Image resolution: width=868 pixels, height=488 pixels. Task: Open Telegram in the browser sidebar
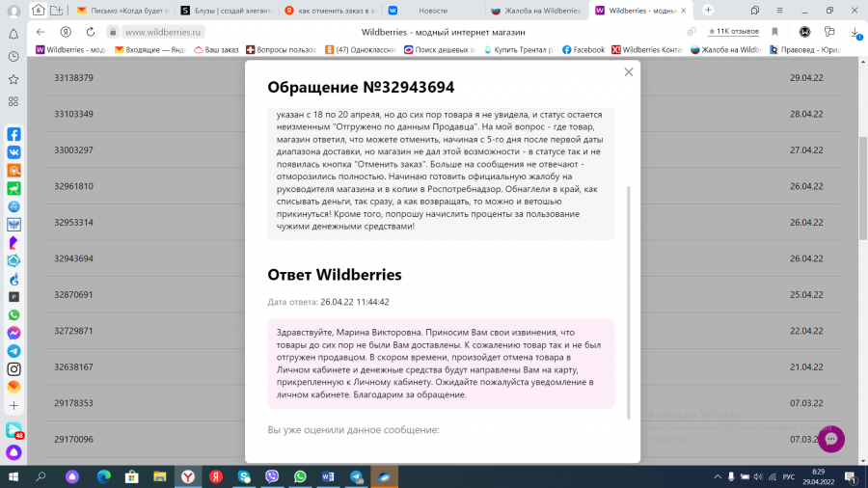point(14,351)
